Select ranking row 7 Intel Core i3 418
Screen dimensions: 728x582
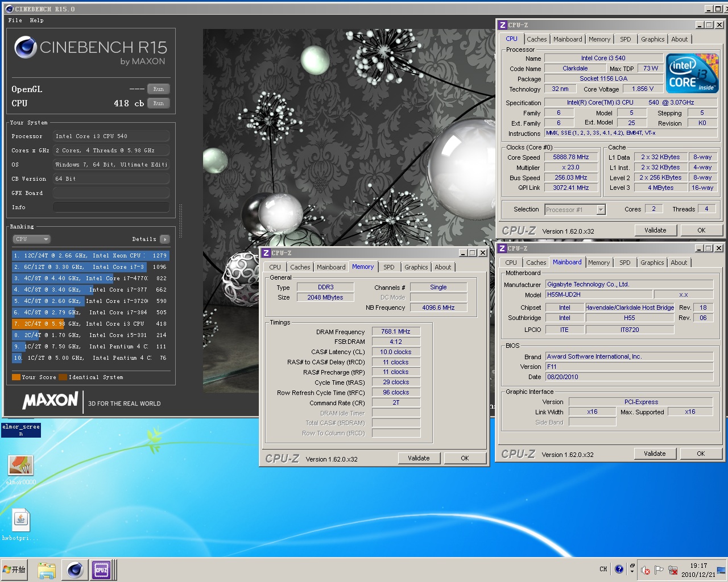coord(90,324)
